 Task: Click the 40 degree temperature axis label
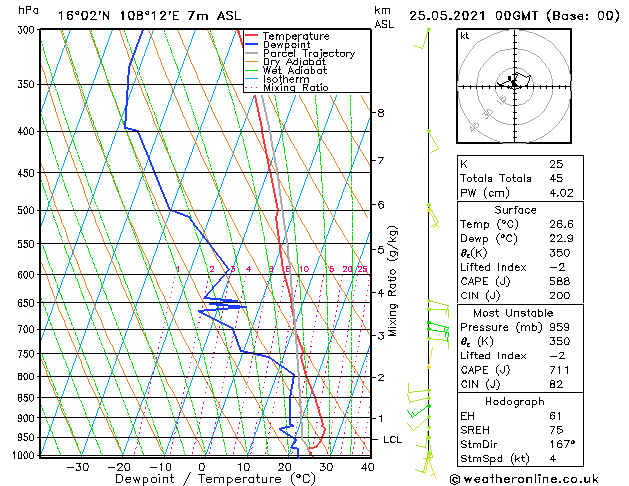(367, 467)
